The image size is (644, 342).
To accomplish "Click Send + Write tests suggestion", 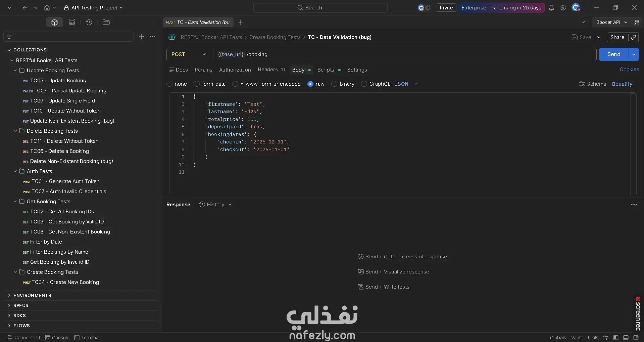I will tap(384, 287).
